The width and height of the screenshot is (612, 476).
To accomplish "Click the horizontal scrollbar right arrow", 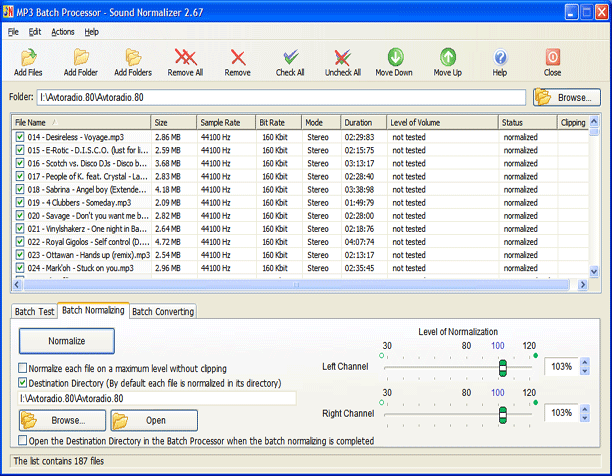I will coord(582,285).
